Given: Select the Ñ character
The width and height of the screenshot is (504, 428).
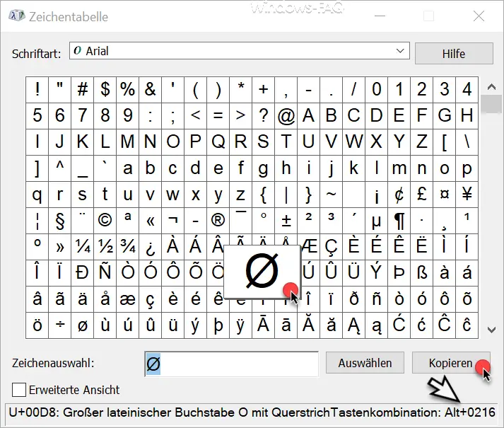Looking at the screenshot, I should click(105, 273).
